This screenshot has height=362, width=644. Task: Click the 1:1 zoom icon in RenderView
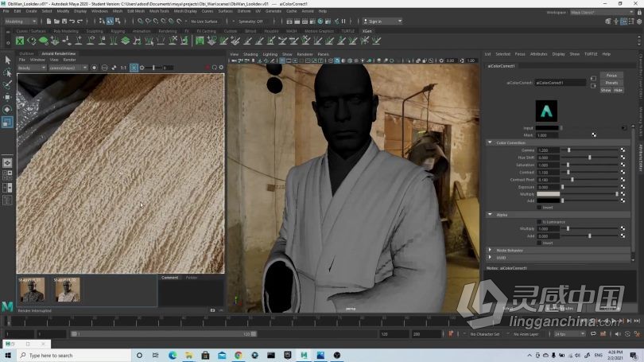[x=123, y=68]
